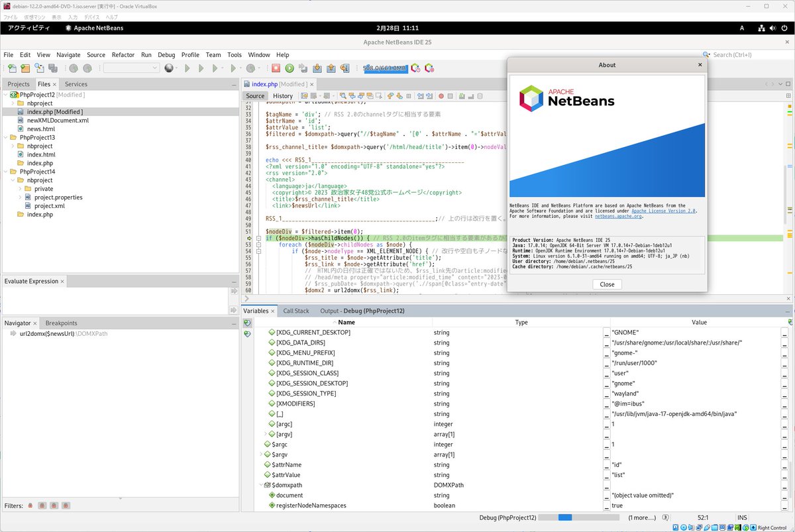Select news.html in Files tree
This screenshot has width=795, height=532.
(x=40, y=129)
